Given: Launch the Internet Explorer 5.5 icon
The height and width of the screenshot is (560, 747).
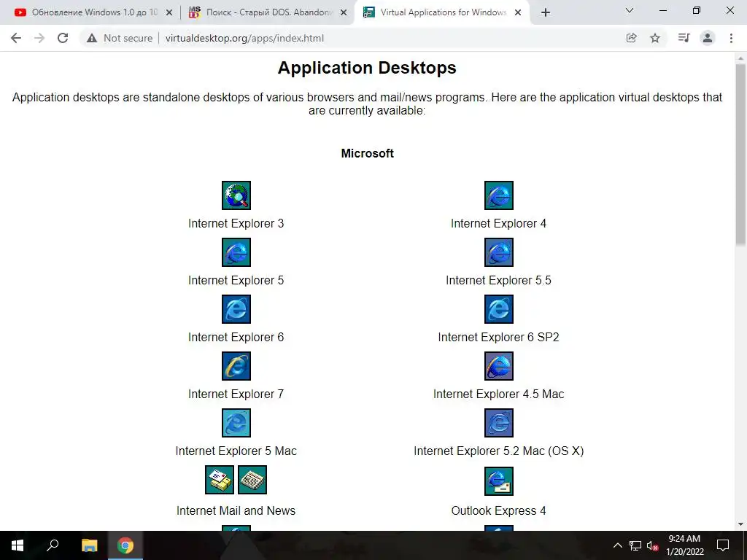Looking at the screenshot, I should pos(499,252).
